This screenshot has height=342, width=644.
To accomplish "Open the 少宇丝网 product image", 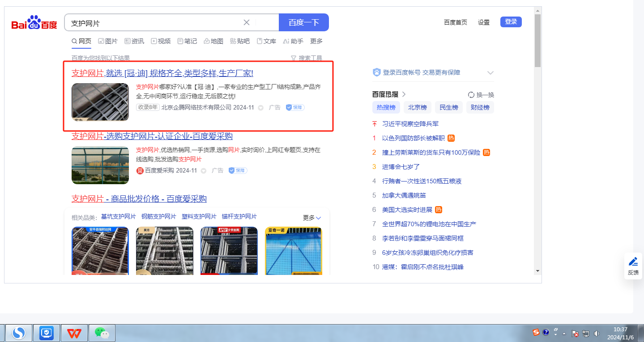I will (229, 251).
